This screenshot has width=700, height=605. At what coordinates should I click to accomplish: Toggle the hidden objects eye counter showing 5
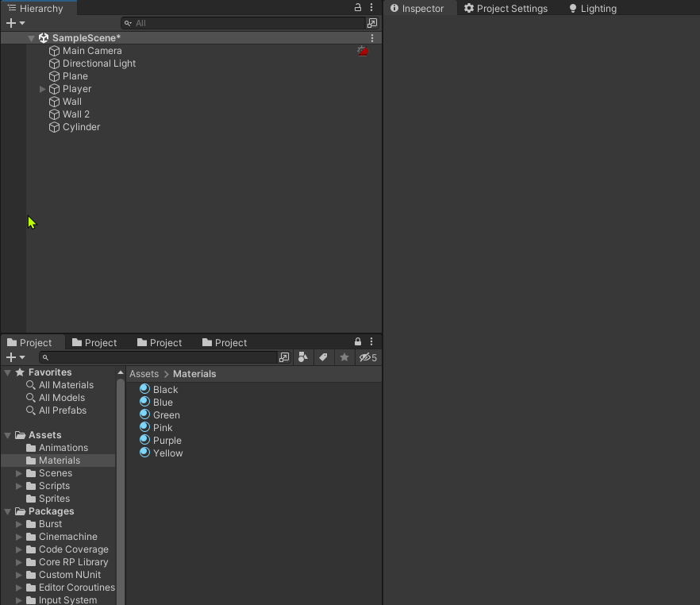[367, 357]
